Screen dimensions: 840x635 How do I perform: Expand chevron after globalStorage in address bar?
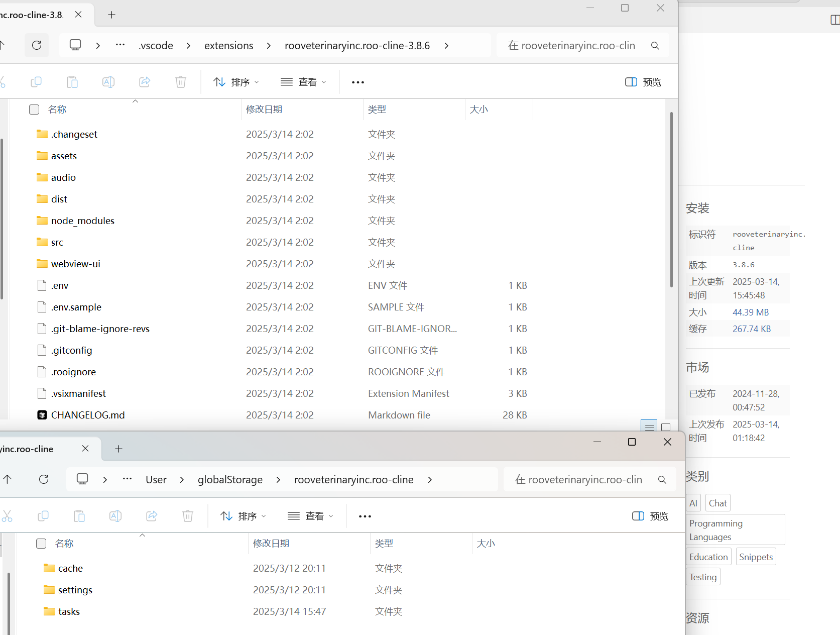278,480
